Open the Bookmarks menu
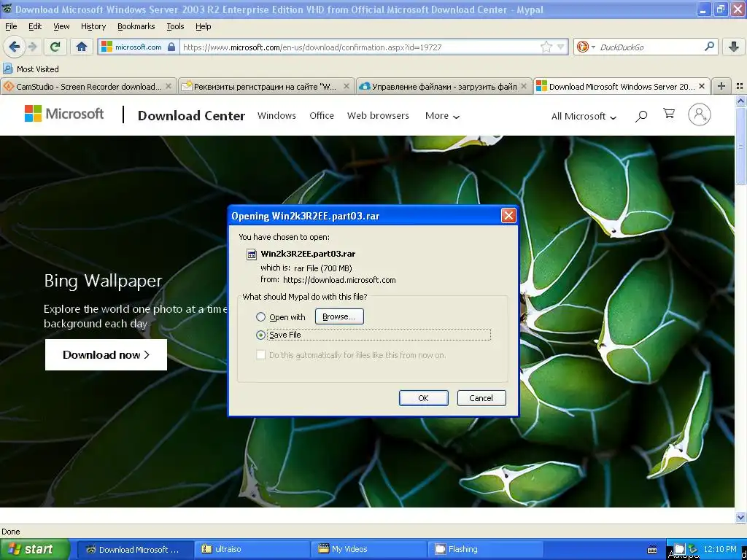 click(136, 26)
